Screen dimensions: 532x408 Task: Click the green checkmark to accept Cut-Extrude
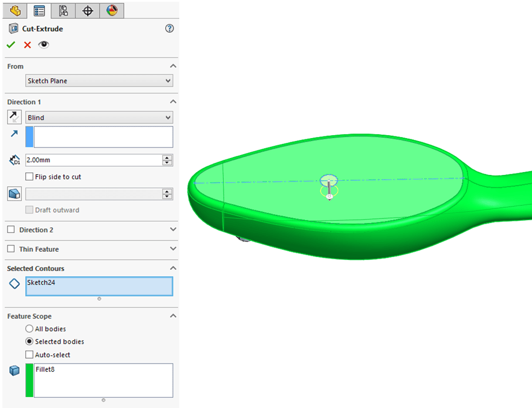coord(11,44)
